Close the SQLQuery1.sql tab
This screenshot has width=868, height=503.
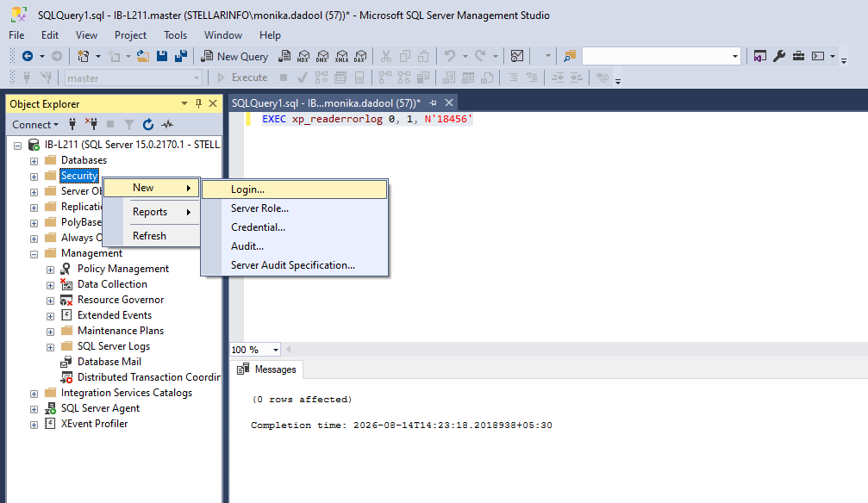pos(449,102)
